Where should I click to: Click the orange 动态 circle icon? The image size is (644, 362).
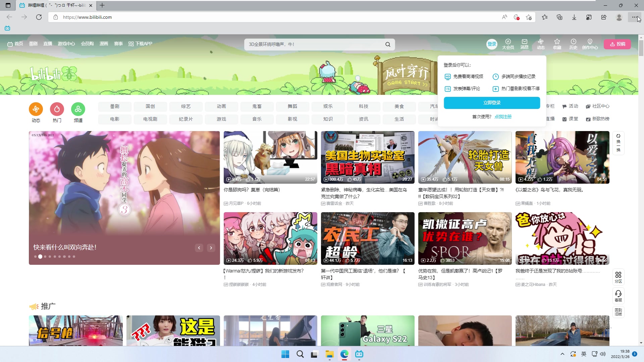click(36, 109)
